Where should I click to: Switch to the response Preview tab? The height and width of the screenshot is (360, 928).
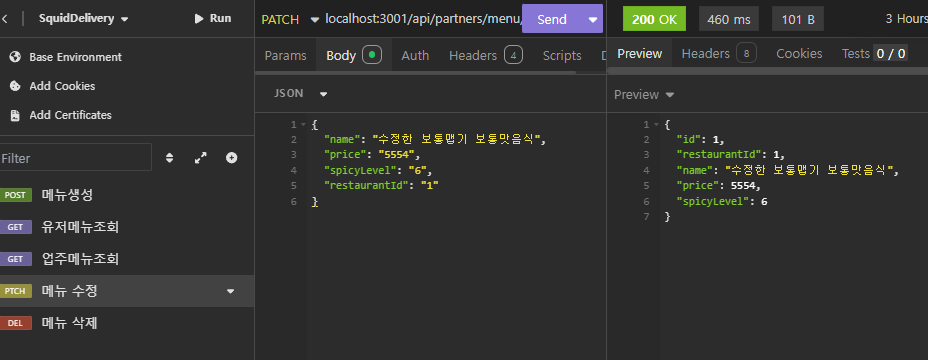(x=640, y=54)
